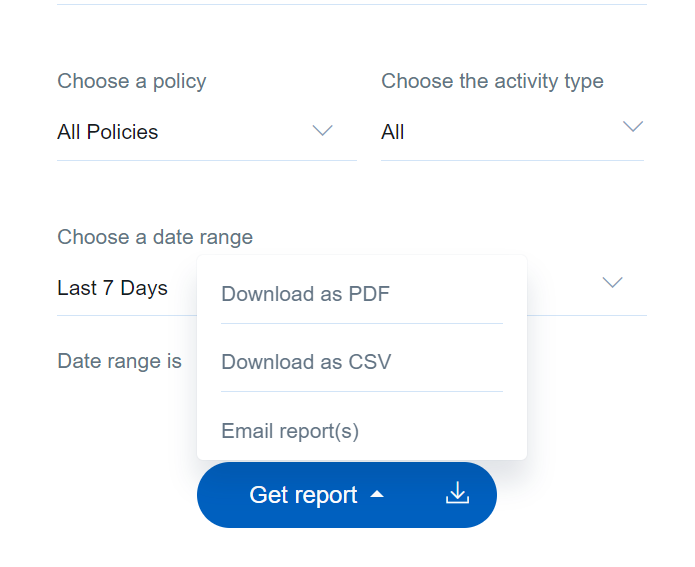Click the Choose a policy label
Image resolution: width=695 pixels, height=567 pixels.
coord(132,82)
